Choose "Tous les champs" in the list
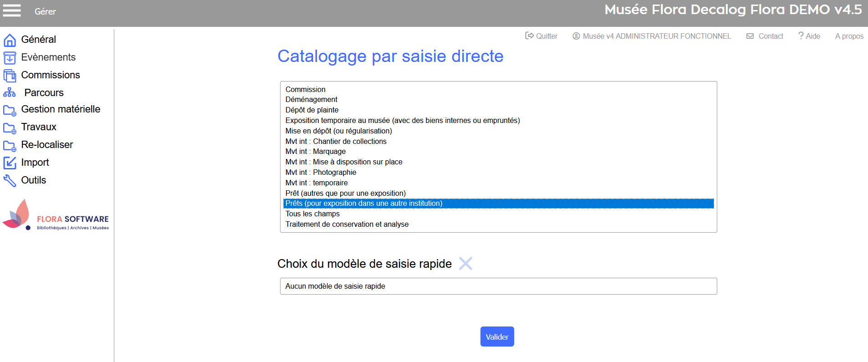This screenshot has height=362, width=868. [x=312, y=214]
